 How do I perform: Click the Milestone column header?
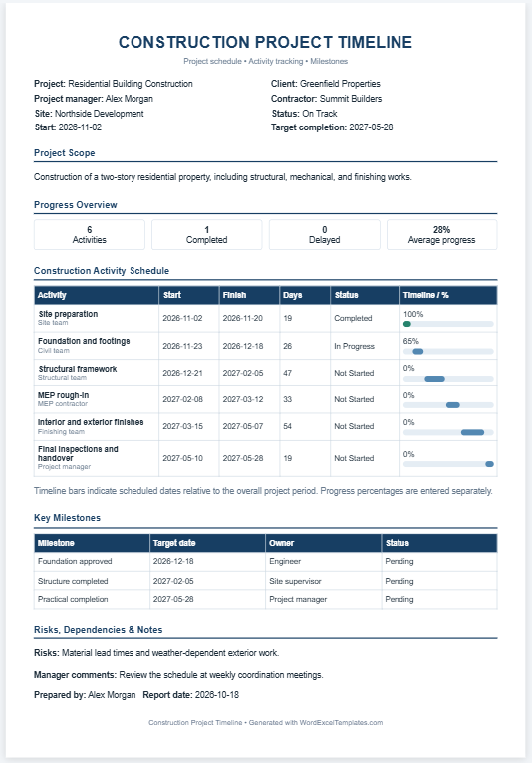[x=92, y=543]
